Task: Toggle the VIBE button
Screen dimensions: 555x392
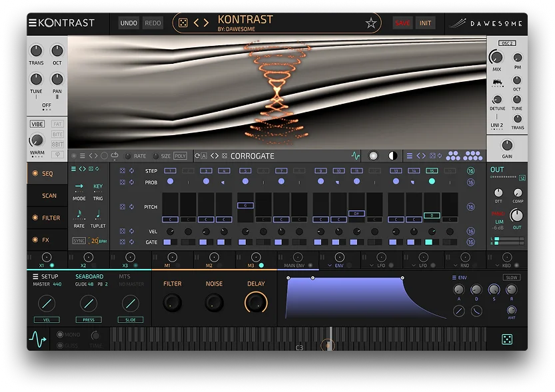Action: [x=37, y=124]
